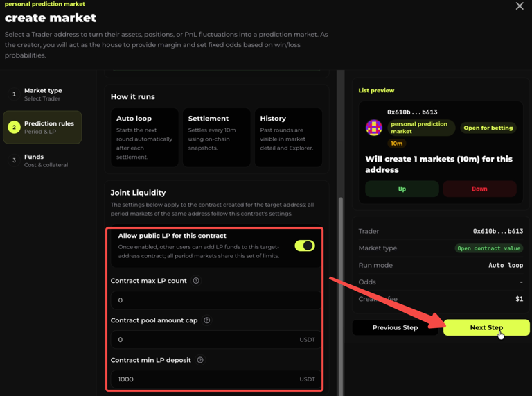
Task: Open help for Contract pool amount cap
Action: tap(206, 320)
